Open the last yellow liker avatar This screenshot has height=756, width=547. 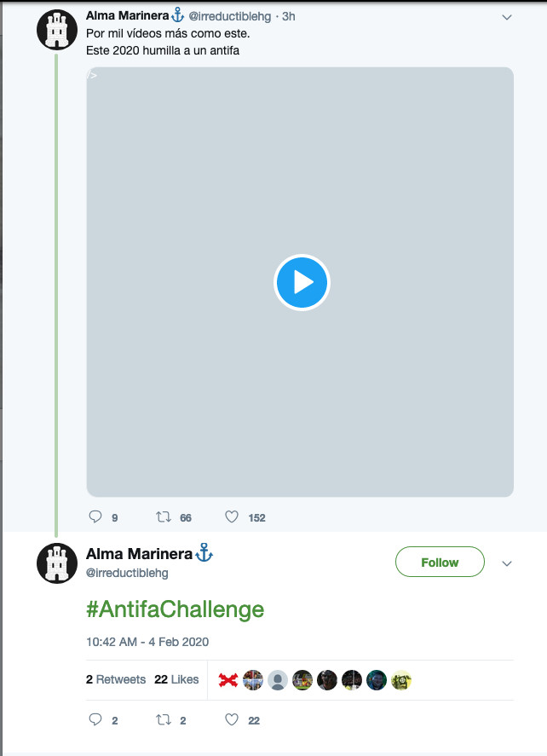[x=401, y=680]
